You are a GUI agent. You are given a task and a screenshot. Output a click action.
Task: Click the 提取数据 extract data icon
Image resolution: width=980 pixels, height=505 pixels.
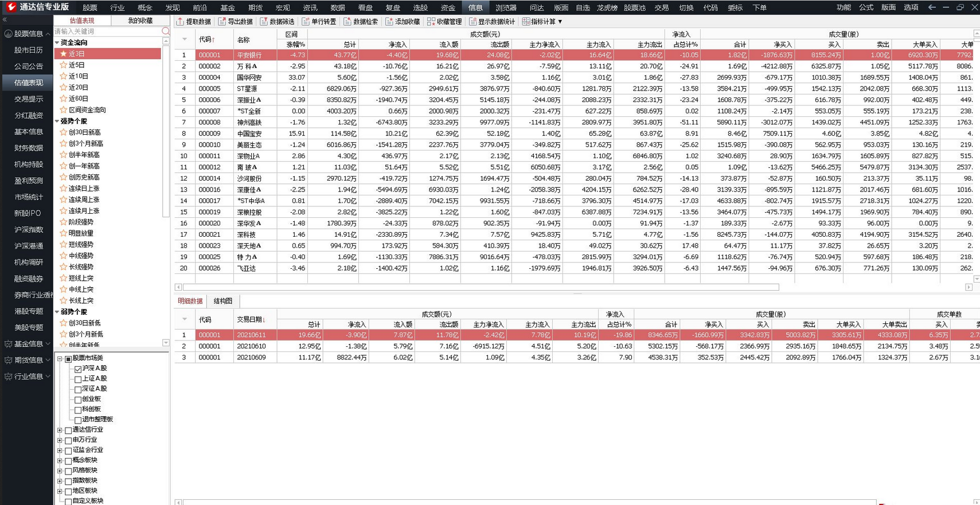(x=180, y=22)
